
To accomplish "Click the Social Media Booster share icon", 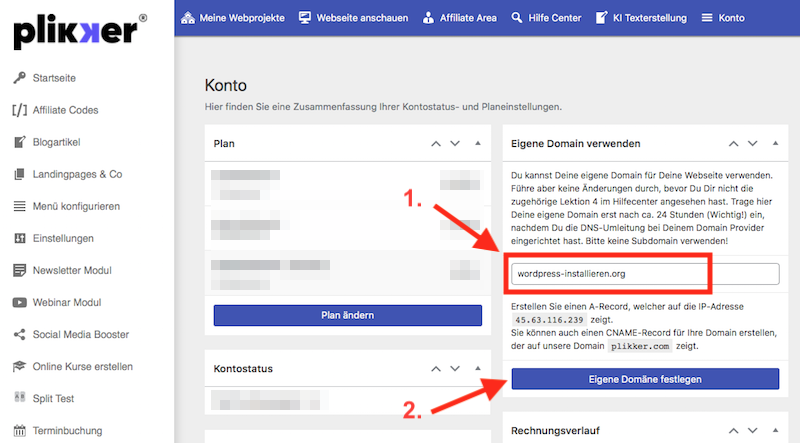I will 19,334.
